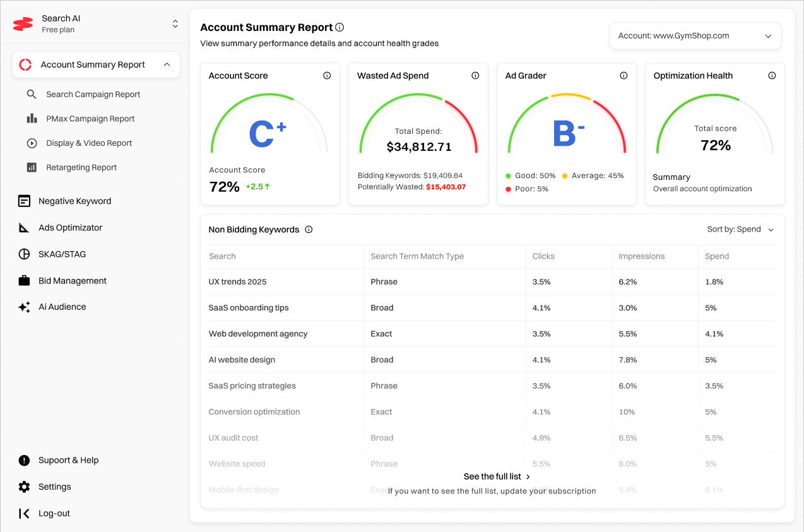Expand the Search AI plan switcher
This screenshot has height=532, width=804.
[175, 24]
